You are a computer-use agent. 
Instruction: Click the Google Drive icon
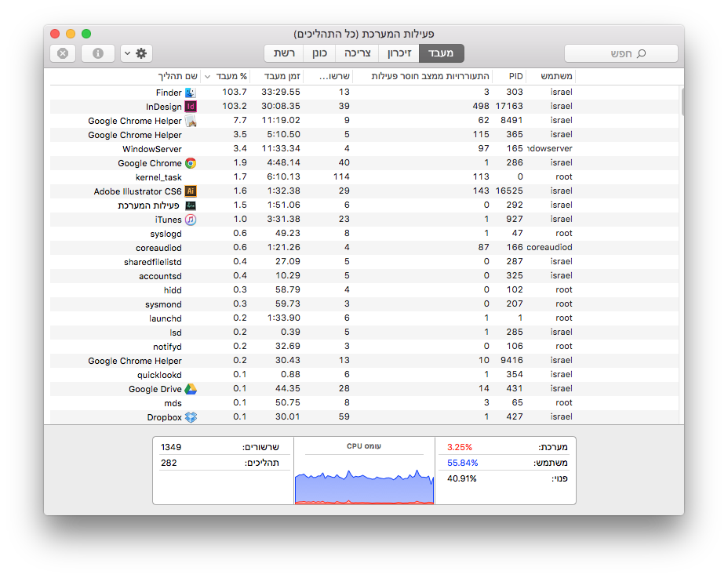[191, 389]
